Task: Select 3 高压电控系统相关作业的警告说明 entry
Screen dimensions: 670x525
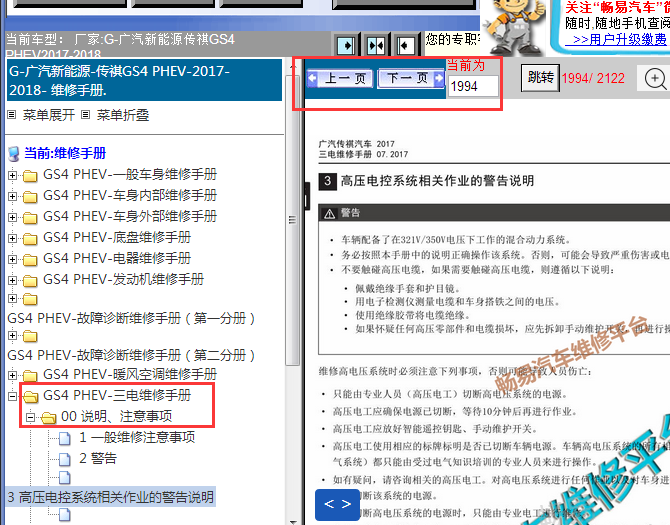Action: coord(111,497)
